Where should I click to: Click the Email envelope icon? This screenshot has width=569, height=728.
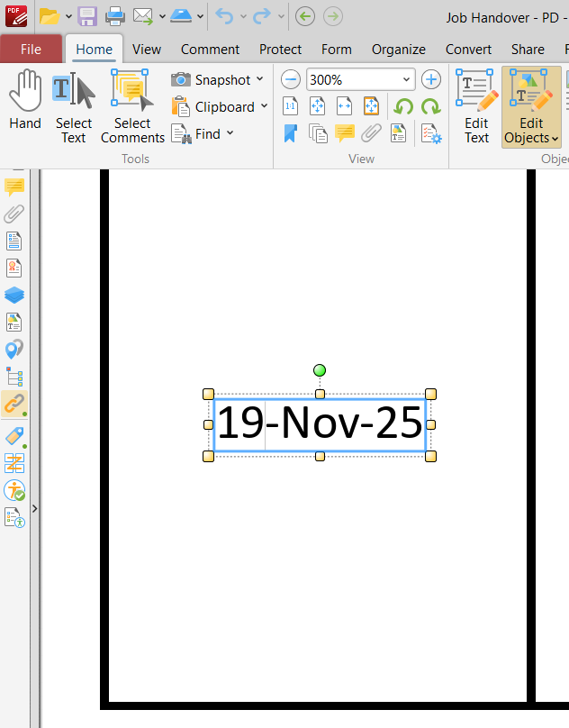[x=143, y=17]
